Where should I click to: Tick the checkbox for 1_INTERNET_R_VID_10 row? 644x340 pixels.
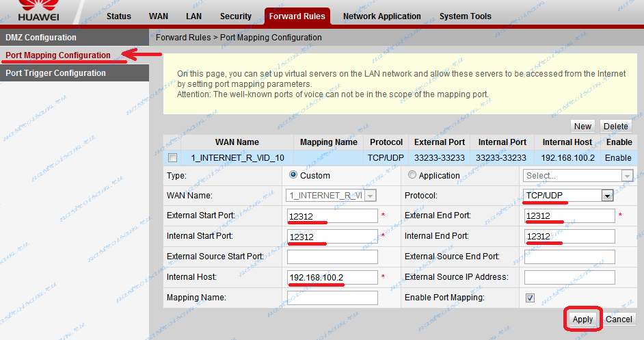coord(173,158)
